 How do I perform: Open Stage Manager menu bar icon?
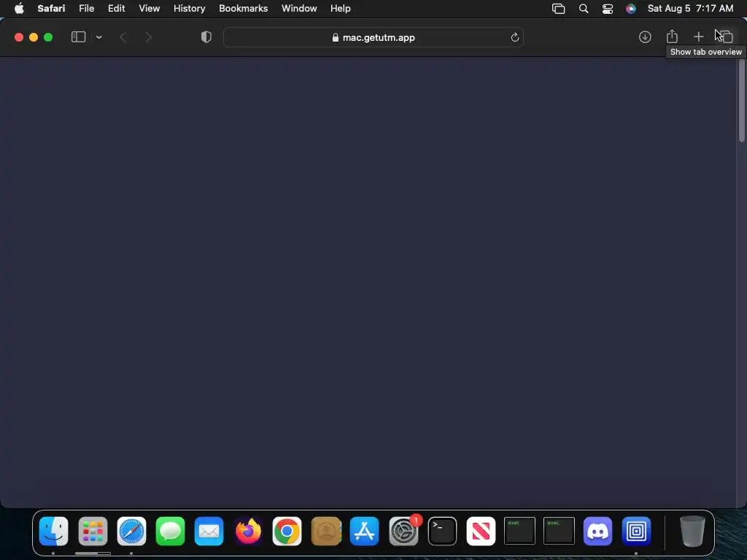coord(558,9)
